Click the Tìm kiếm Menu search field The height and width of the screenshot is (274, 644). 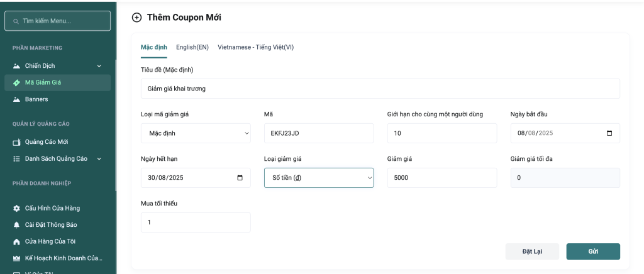click(58, 21)
